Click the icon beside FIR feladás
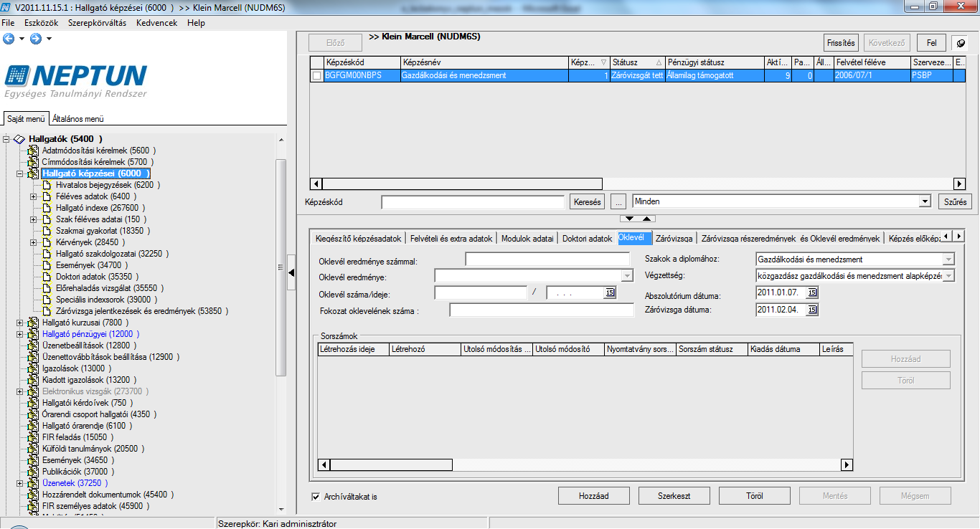 click(33, 437)
